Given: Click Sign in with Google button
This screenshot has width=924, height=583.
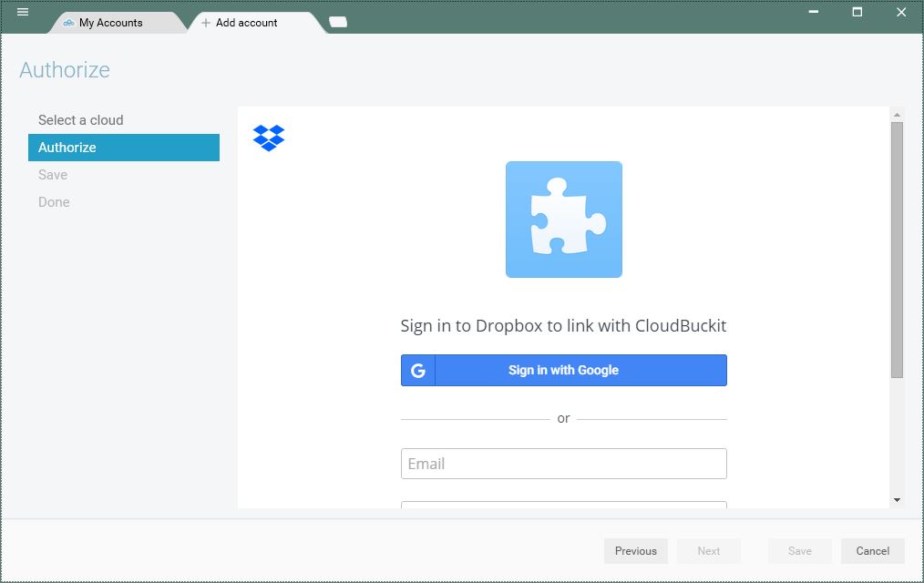Looking at the screenshot, I should pyautogui.click(x=564, y=370).
